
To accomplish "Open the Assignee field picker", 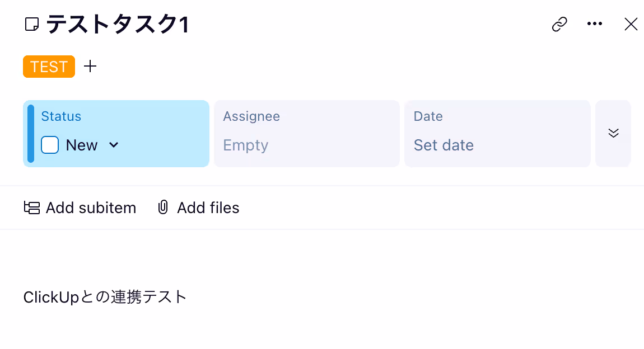I will pos(307,134).
